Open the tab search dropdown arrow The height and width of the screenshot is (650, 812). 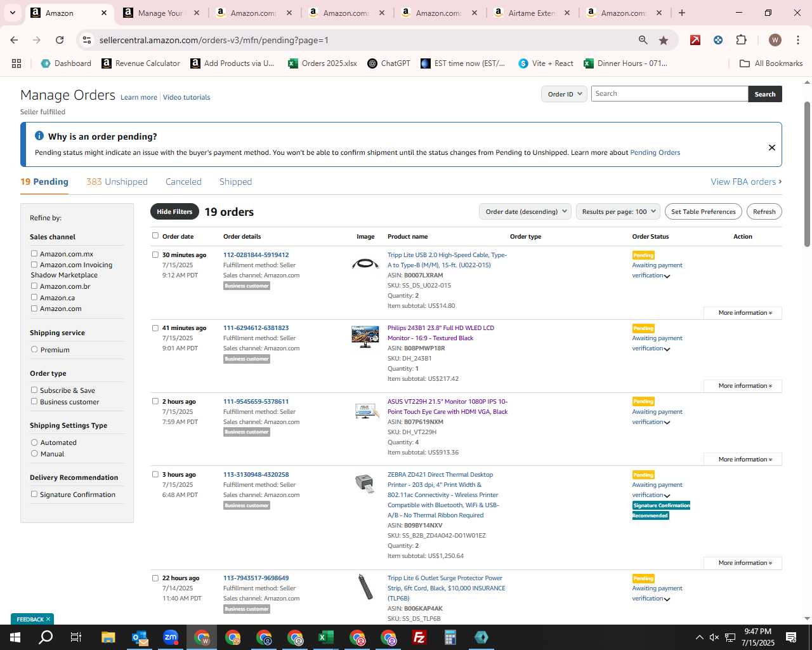point(12,13)
